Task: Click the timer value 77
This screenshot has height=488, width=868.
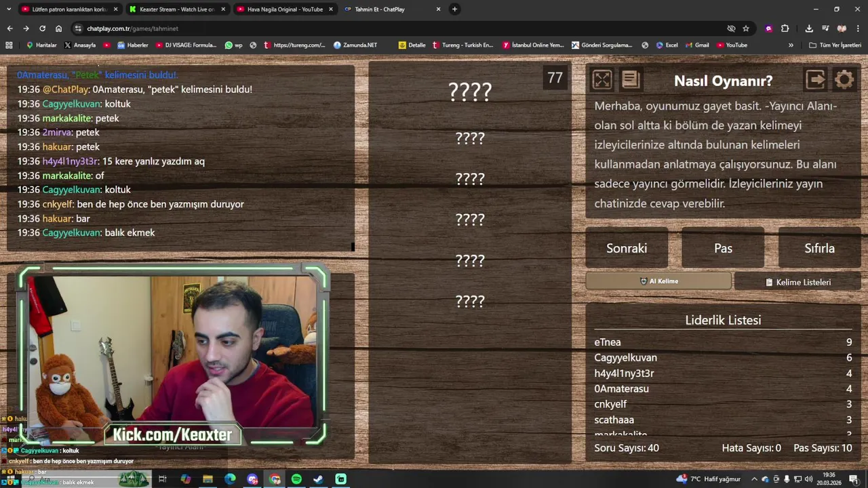Action: (x=555, y=78)
